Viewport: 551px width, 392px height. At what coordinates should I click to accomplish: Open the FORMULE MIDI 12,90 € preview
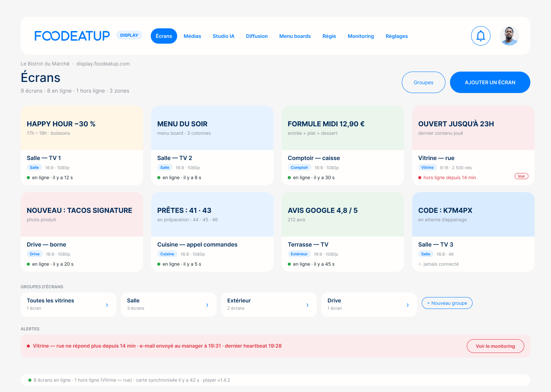point(343,128)
